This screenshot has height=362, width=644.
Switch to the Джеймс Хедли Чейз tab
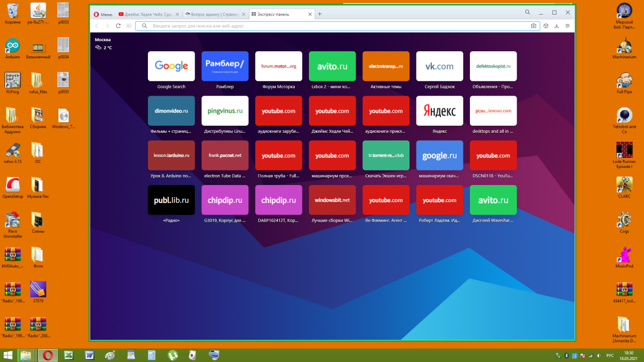click(147, 14)
